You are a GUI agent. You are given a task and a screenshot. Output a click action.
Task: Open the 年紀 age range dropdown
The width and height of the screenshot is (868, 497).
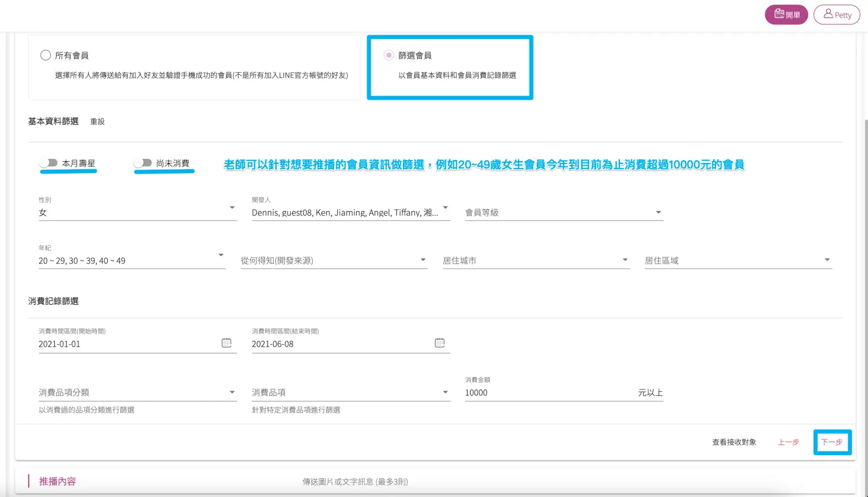[132, 261]
